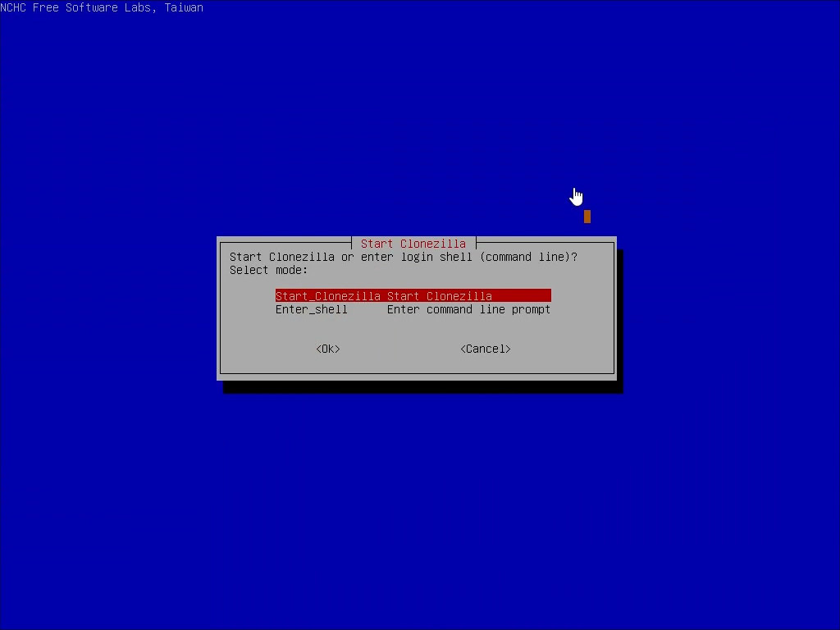
Task: Click the 'Select mode:' label
Action: tap(268, 270)
